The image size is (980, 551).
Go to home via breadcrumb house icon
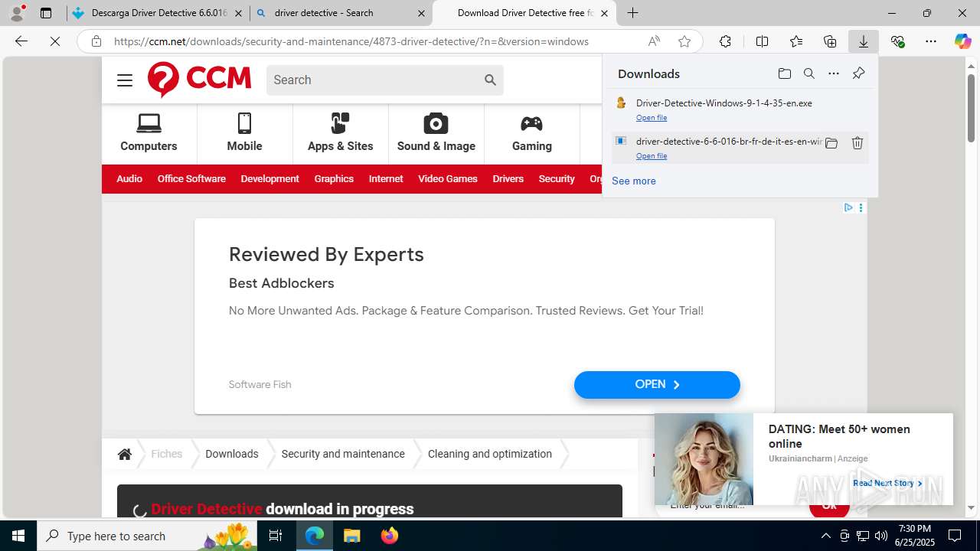pyautogui.click(x=125, y=454)
